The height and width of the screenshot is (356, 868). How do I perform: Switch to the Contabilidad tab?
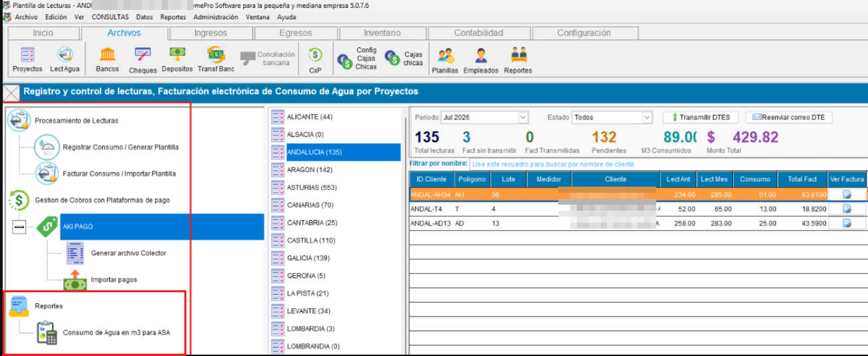tap(478, 33)
